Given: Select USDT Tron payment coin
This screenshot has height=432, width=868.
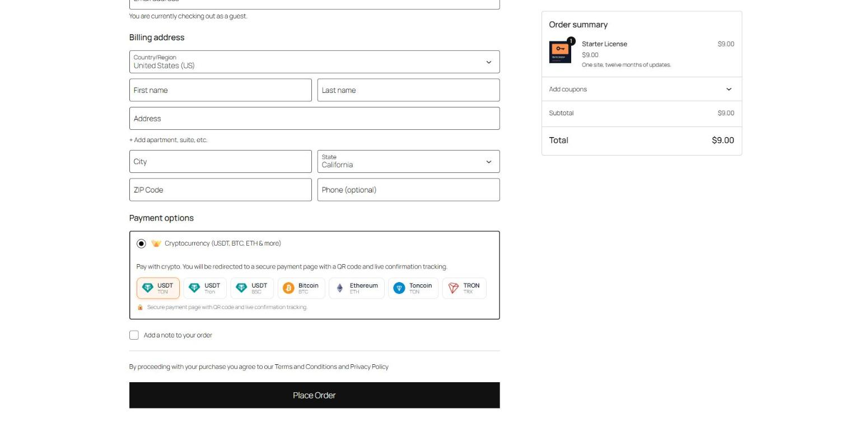Looking at the screenshot, I should tap(205, 288).
